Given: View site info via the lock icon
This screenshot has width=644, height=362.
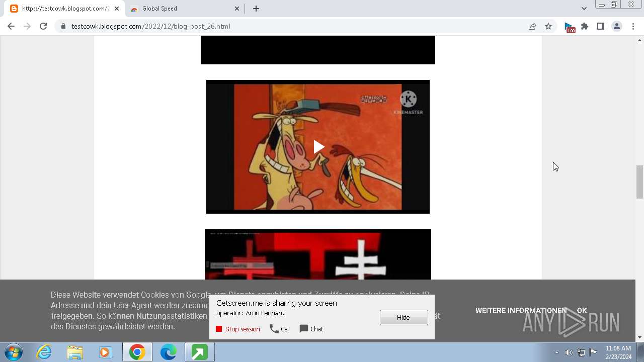Looking at the screenshot, I should (x=63, y=26).
